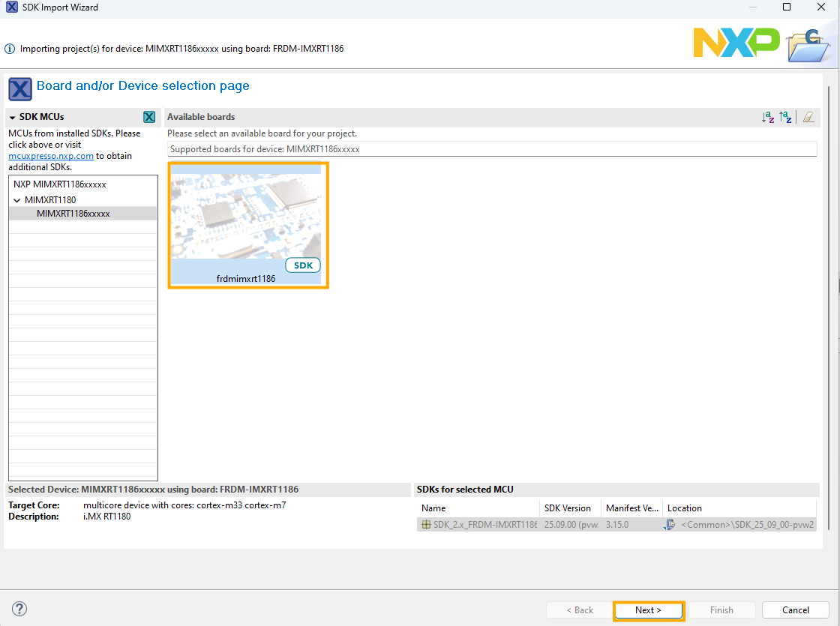Click the help question mark icon

point(20,609)
